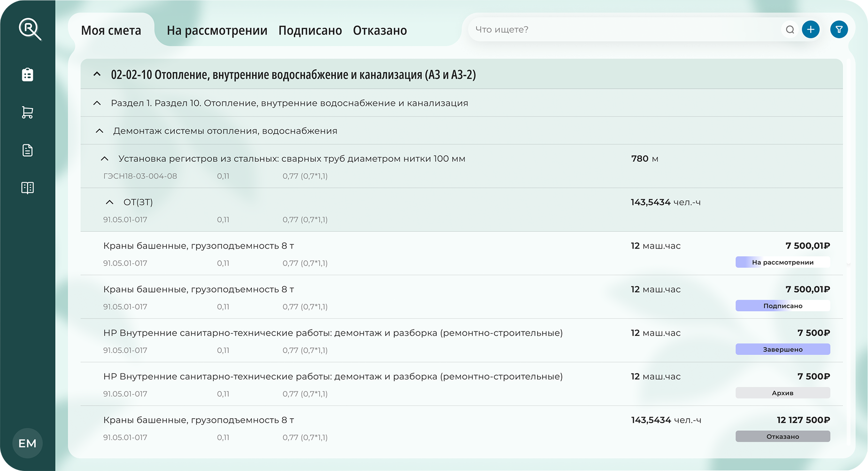Open the filter funnel icon

pos(839,29)
